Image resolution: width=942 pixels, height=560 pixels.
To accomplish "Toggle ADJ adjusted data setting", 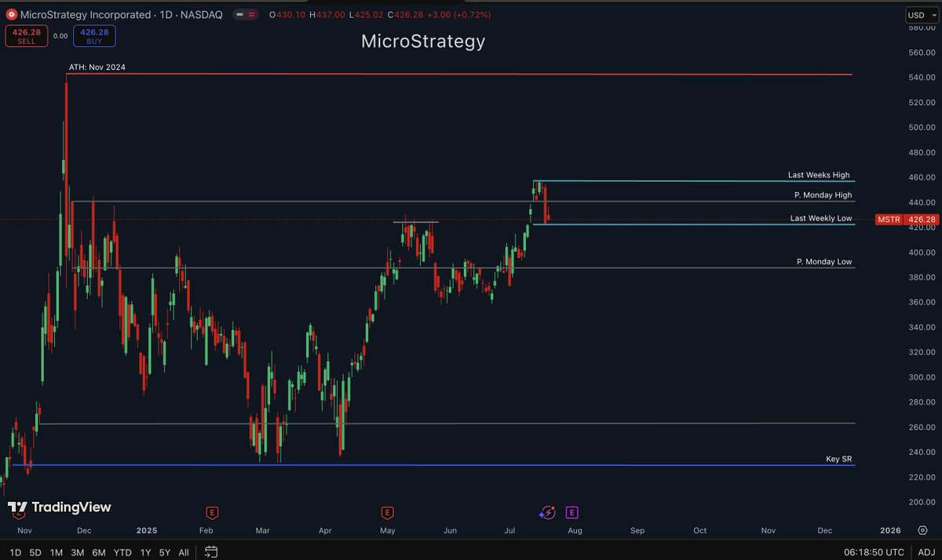I will click(926, 552).
